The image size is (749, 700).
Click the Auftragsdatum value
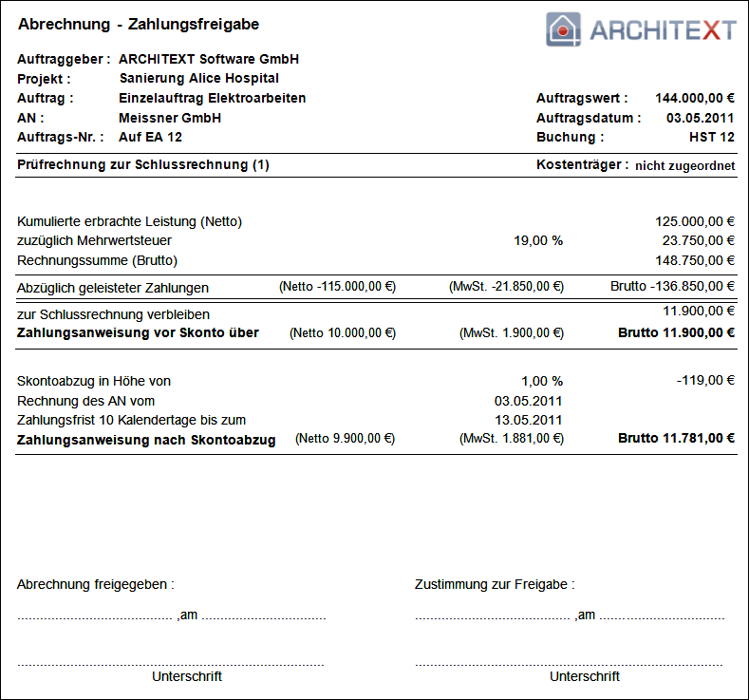coord(701,118)
